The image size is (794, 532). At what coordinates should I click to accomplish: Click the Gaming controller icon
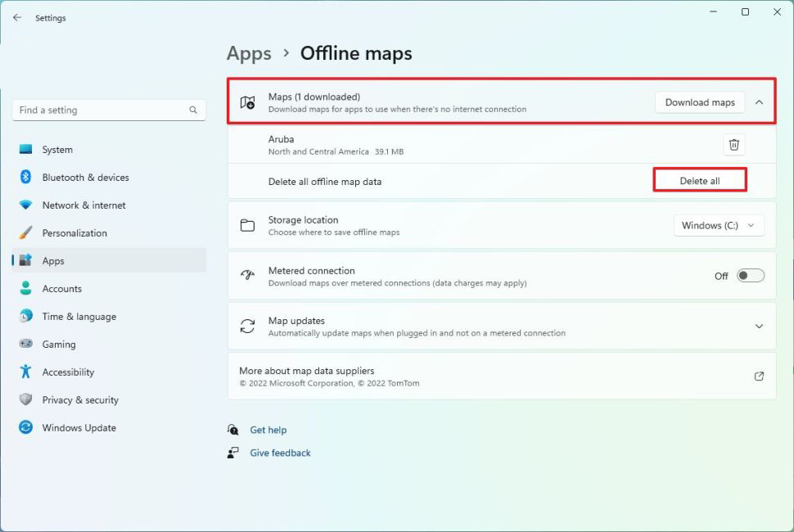coord(25,345)
